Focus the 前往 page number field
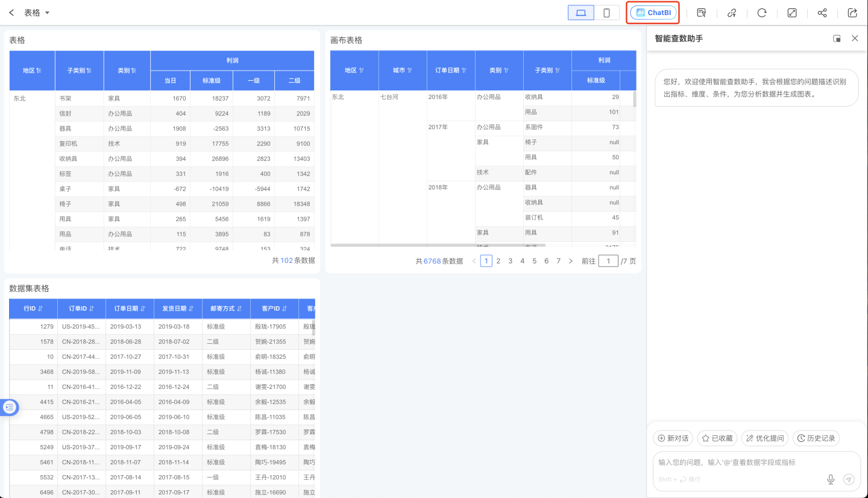Screen dimensions: 868x498 608,261
